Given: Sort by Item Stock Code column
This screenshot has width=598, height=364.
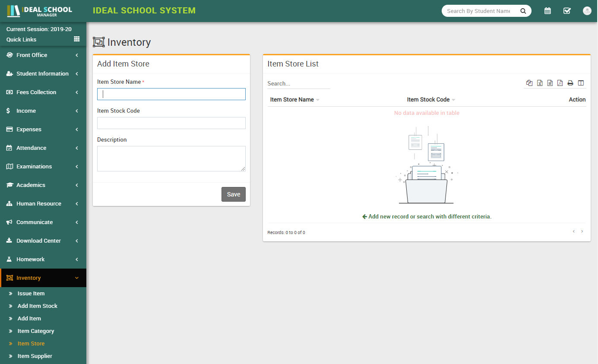Looking at the screenshot, I should 431,99.
